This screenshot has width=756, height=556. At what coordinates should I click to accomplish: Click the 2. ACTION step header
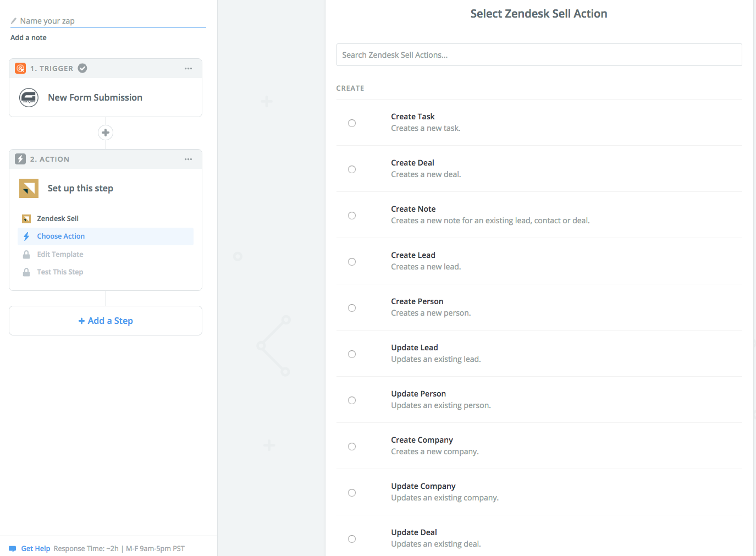106,159
